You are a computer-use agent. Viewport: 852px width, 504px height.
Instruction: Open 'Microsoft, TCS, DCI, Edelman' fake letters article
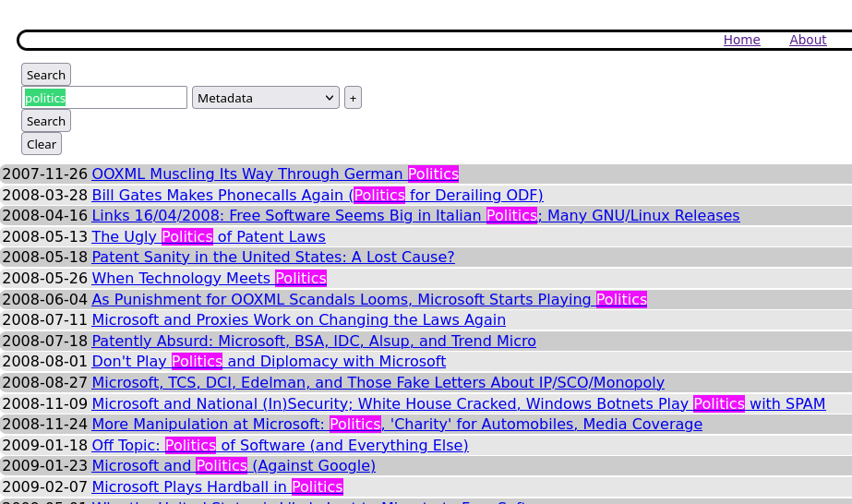click(378, 382)
